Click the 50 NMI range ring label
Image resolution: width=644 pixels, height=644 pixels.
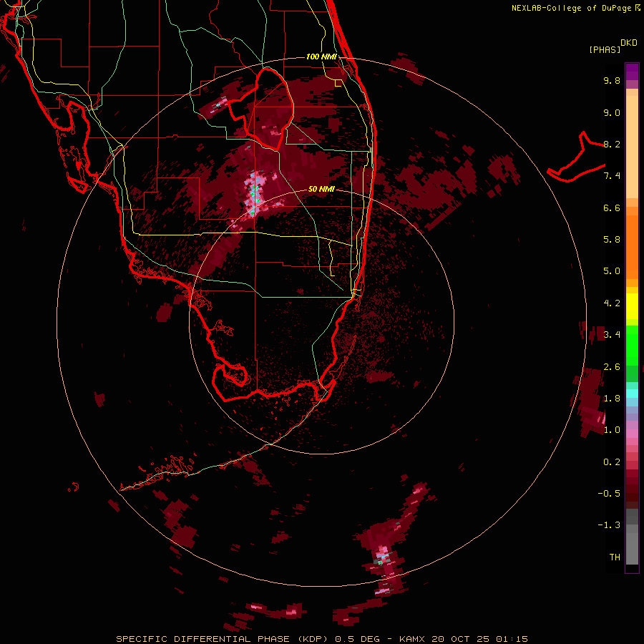[x=321, y=189]
